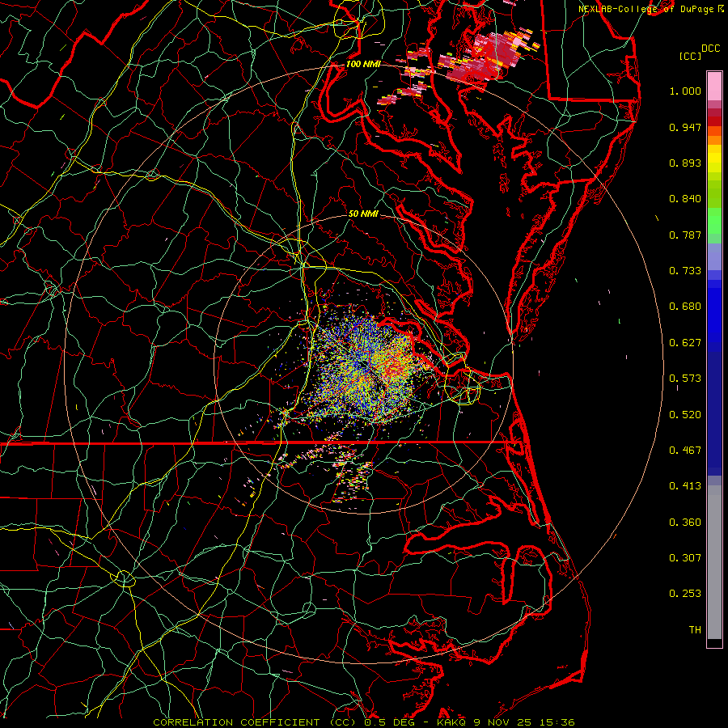This screenshot has width=728, height=728.
Task: Click the 0.893 scale value
Action: pyautogui.click(x=685, y=163)
